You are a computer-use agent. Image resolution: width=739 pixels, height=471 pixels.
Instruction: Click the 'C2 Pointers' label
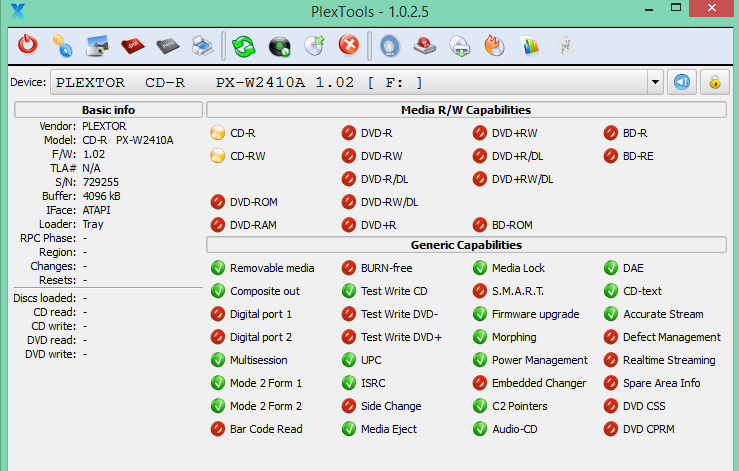(520, 406)
